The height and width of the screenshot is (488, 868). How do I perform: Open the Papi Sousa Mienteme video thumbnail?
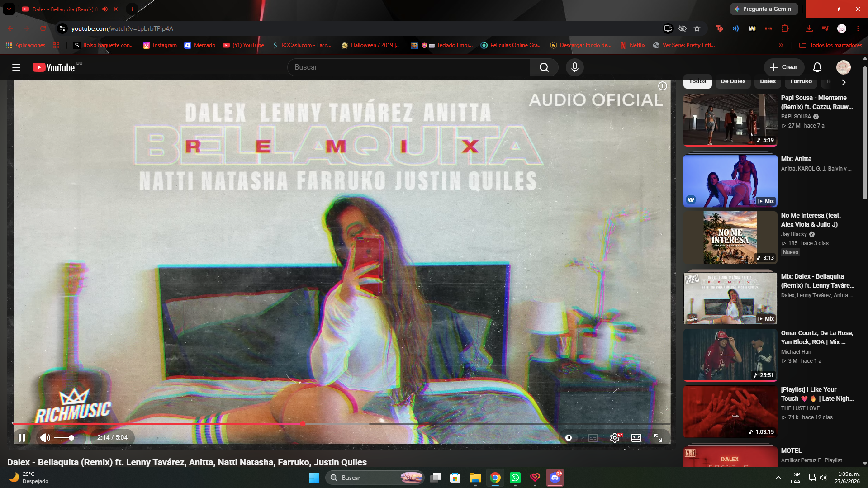click(730, 120)
